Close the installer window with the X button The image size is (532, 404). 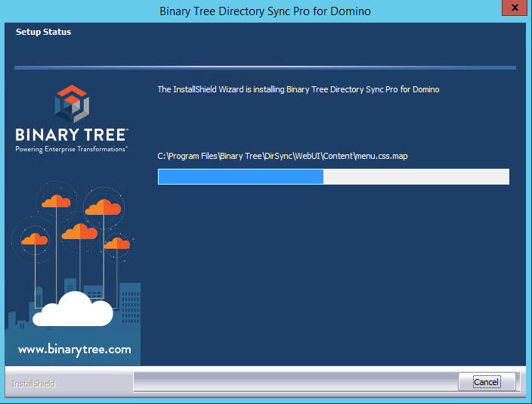click(515, 8)
